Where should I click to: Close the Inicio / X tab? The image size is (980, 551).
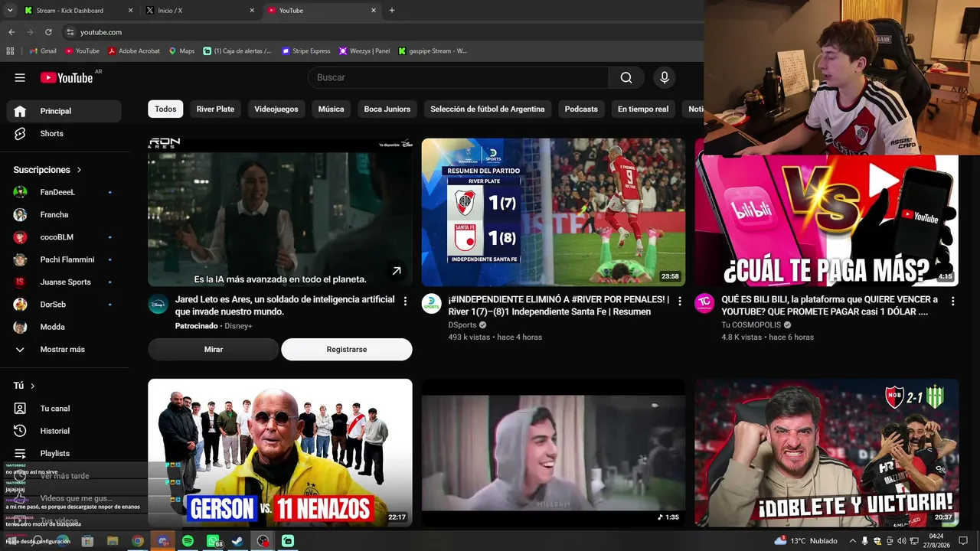point(252,11)
